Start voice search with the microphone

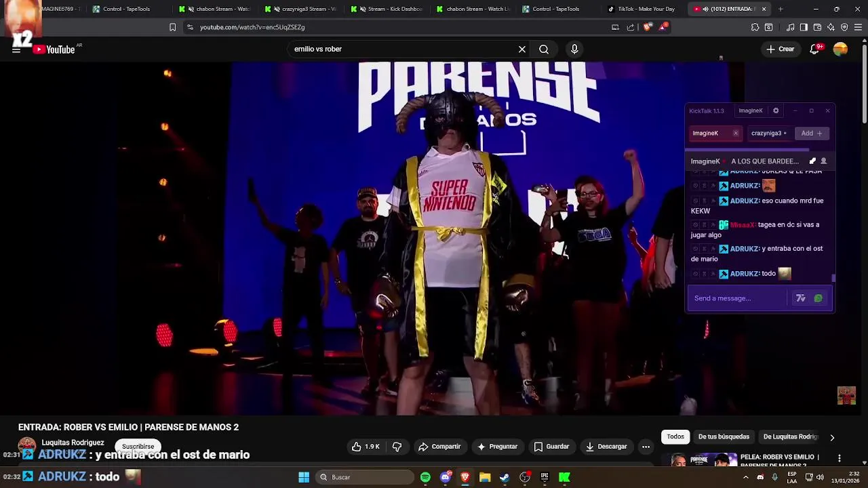tap(574, 49)
